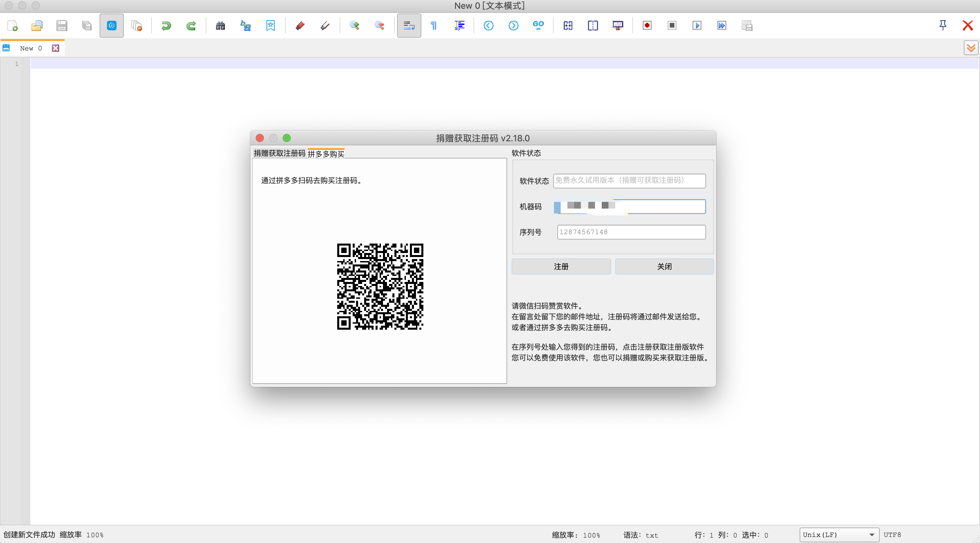980x543 pixels.
Task: Expand the tab list chevron at right
Action: pos(971,48)
